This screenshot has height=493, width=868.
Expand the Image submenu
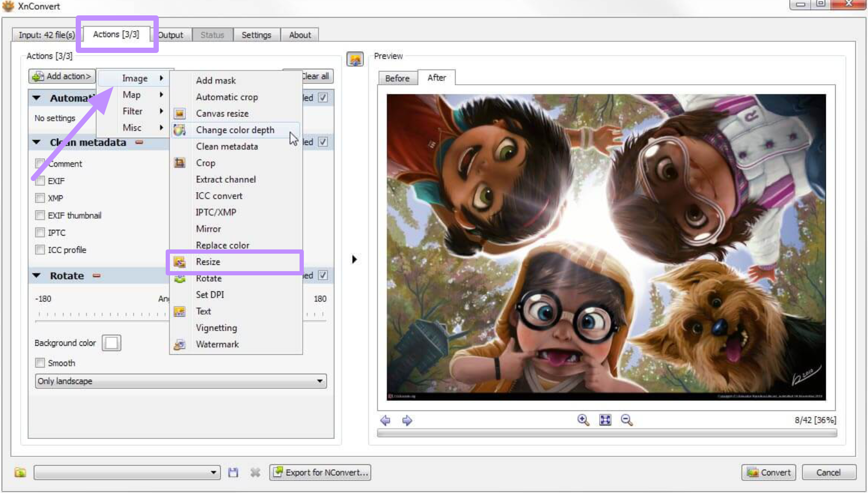133,78
